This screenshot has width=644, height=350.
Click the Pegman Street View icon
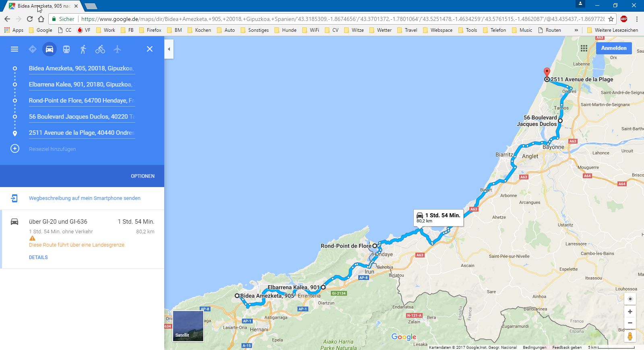coord(630,336)
